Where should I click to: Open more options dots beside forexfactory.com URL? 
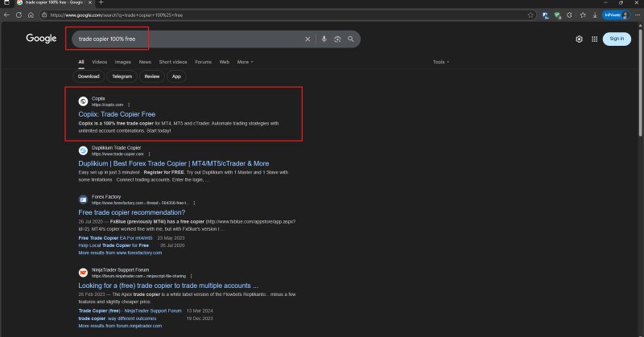(194, 203)
